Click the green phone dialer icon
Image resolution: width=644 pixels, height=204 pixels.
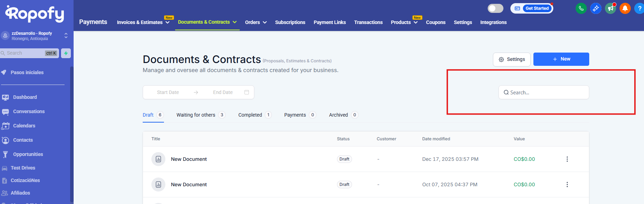[x=581, y=8]
